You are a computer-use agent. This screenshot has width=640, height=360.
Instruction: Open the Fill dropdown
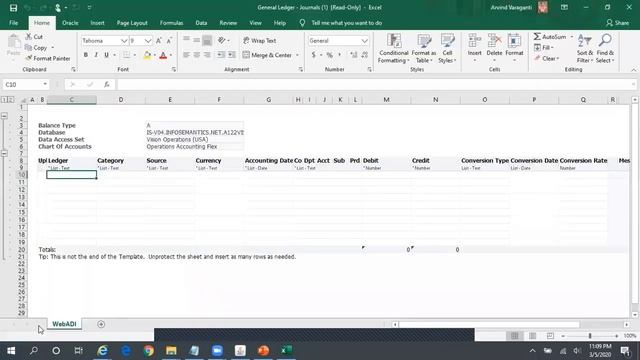click(x=544, y=48)
